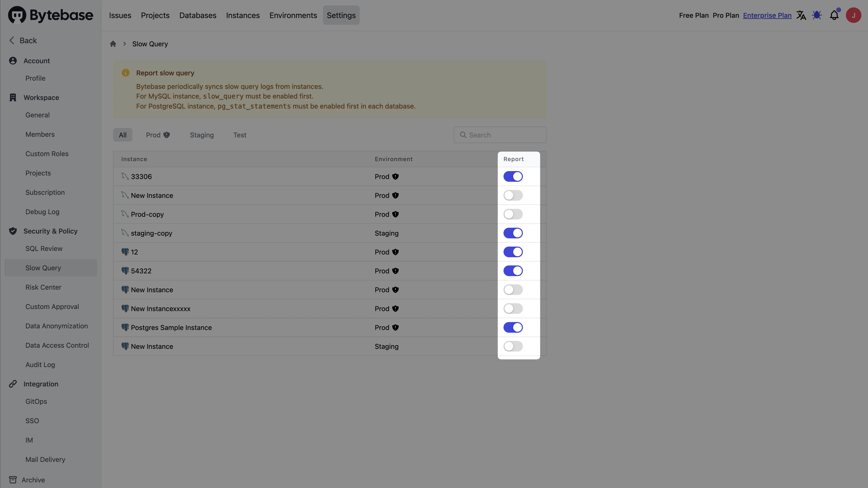The width and height of the screenshot is (868, 488).
Task: Open the language switcher icon
Action: 801,15
